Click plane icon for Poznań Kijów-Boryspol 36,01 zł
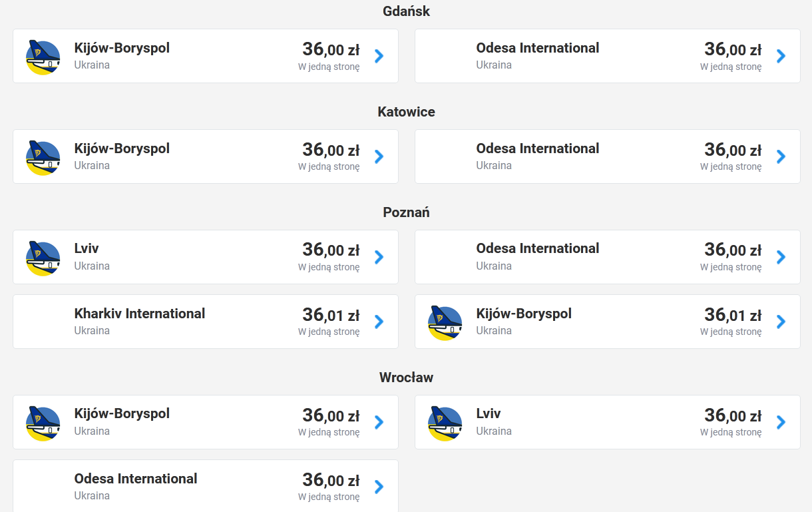 445,322
